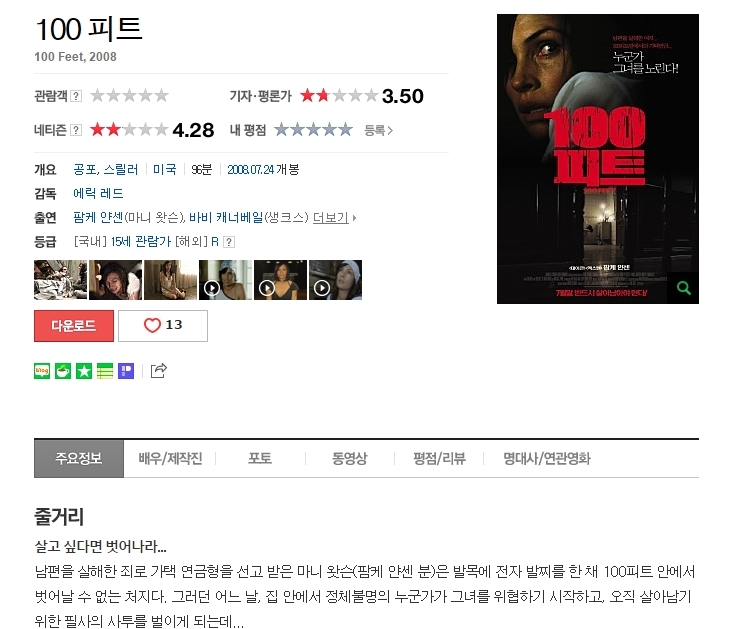Share to Naver cafe cup icon
This screenshot has width=729, height=629.
(x=63, y=371)
